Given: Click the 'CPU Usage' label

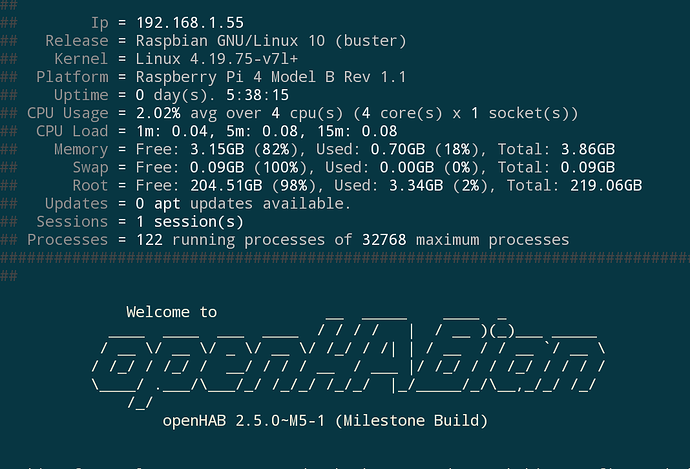Looking at the screenshot, I should tap(67, 114).
